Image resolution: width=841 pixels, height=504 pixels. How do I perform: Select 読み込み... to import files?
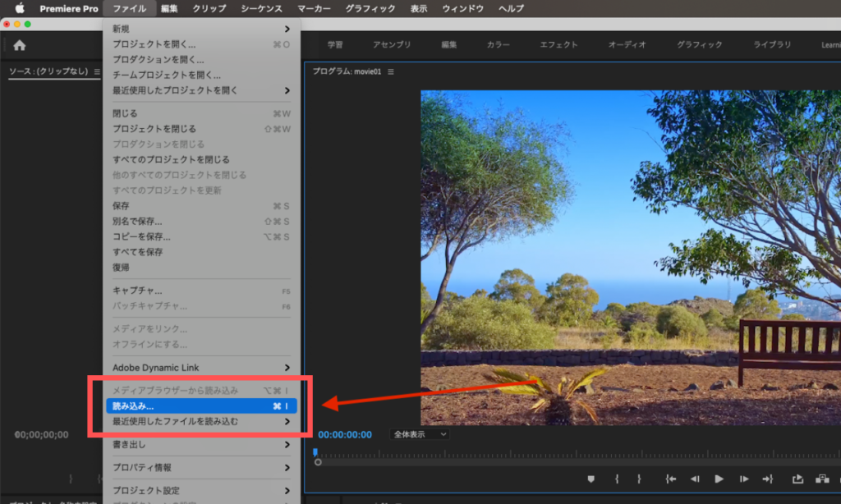pyautogui.click(x=201, y=406)
